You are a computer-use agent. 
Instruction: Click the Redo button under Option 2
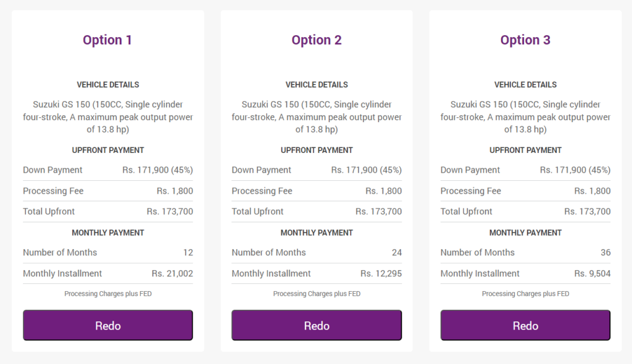317,325
